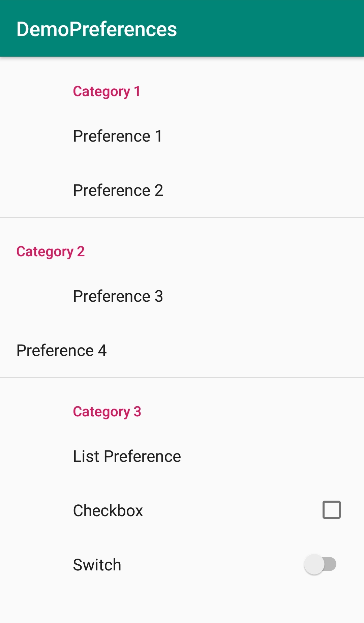Click the divider line above Category 3
This screenshot has width=364, height=623.
182,377
